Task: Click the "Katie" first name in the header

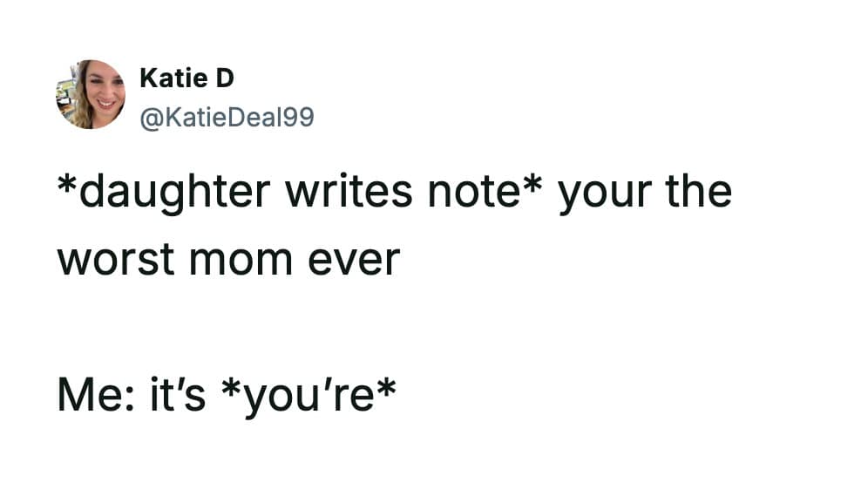Action: [x=173, y=78]
